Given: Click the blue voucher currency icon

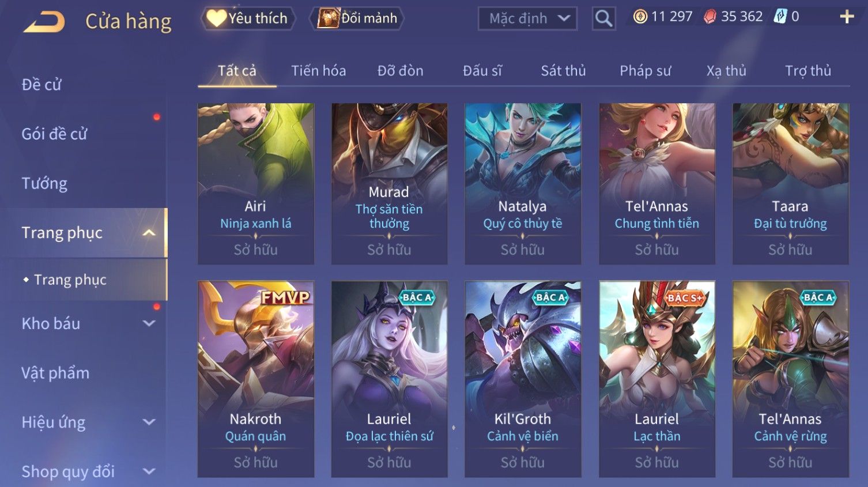Looking at the screenshot, I should (x=780, y=17).
